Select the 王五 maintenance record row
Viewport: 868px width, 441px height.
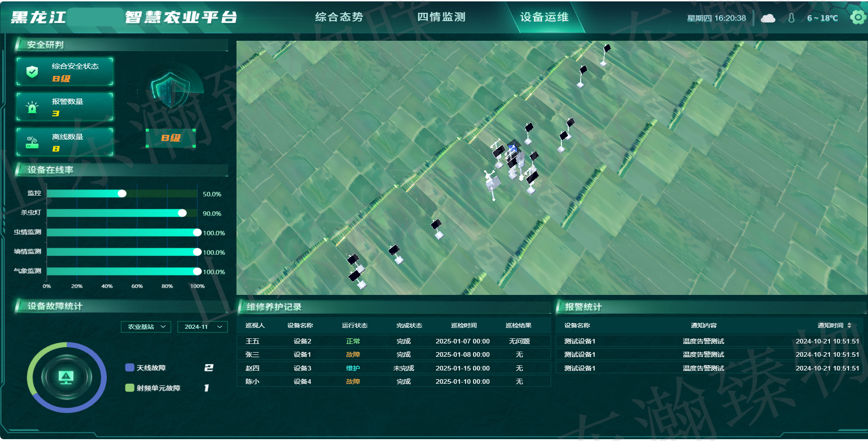coord(393,341)
